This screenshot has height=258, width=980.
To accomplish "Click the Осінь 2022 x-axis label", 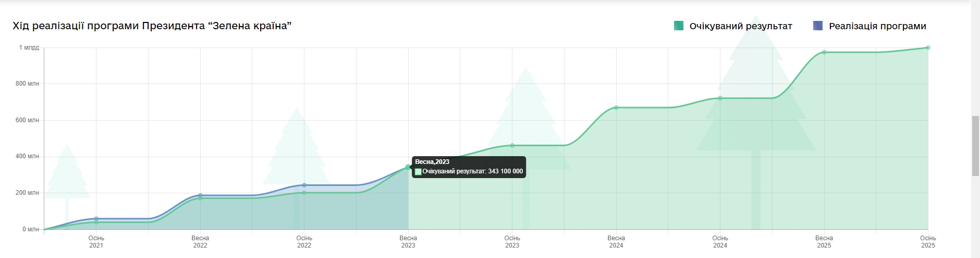I will (304, 242).
